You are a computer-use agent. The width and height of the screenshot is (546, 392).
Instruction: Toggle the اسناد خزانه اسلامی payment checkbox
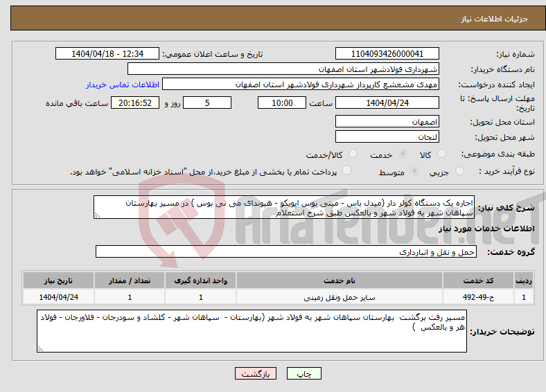pyautogui.click(x=347, y=170)
